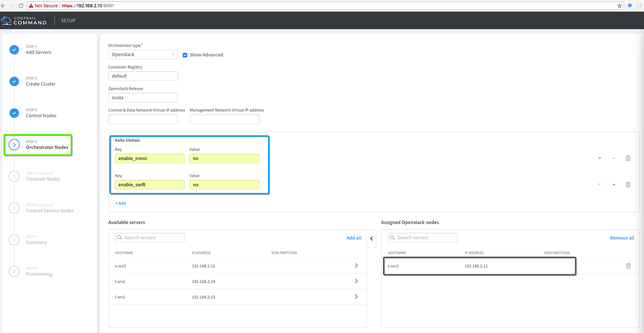This screenshot has width=644, height=333.
Task: Focus Openstack Release field
Action: 143,98
